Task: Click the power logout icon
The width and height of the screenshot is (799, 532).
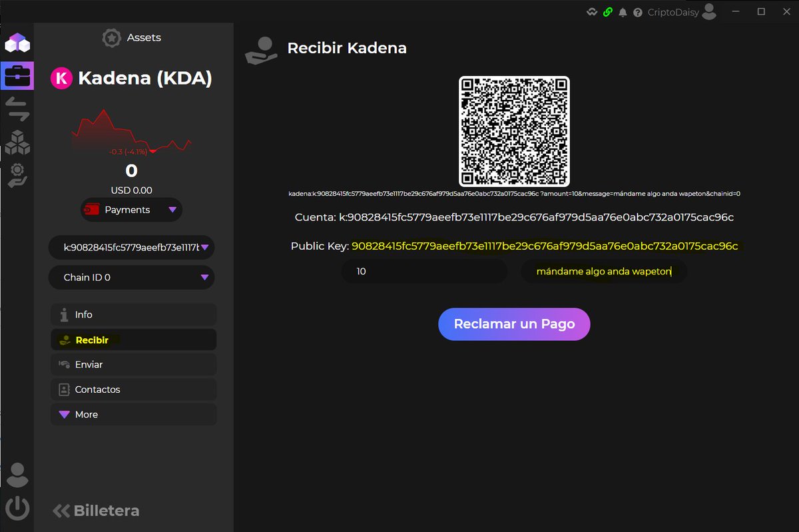Action: pos(17,509)
